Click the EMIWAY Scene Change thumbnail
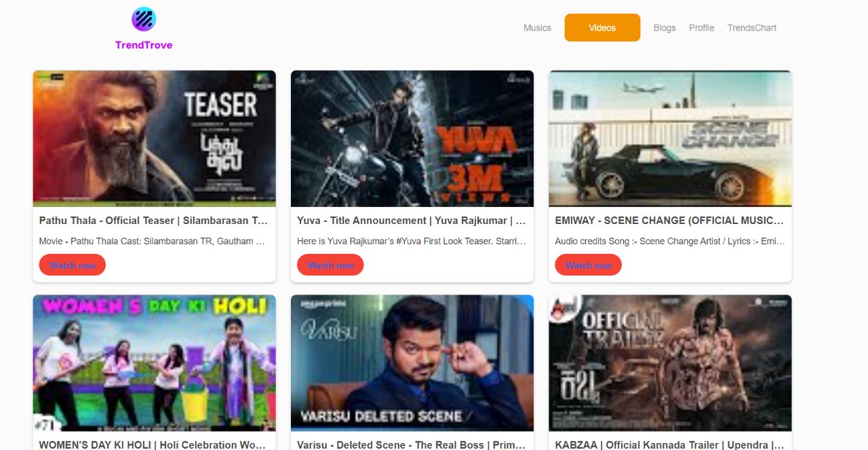 click(670, 138)
